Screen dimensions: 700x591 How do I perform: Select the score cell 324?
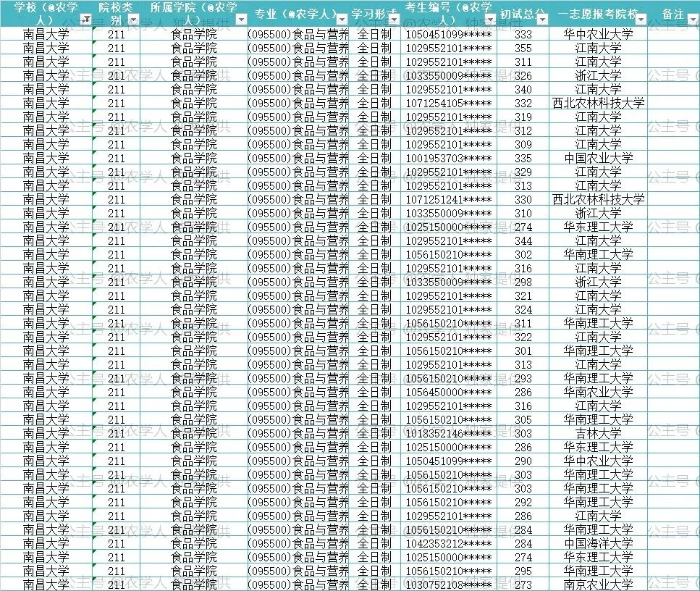point(523,310)
